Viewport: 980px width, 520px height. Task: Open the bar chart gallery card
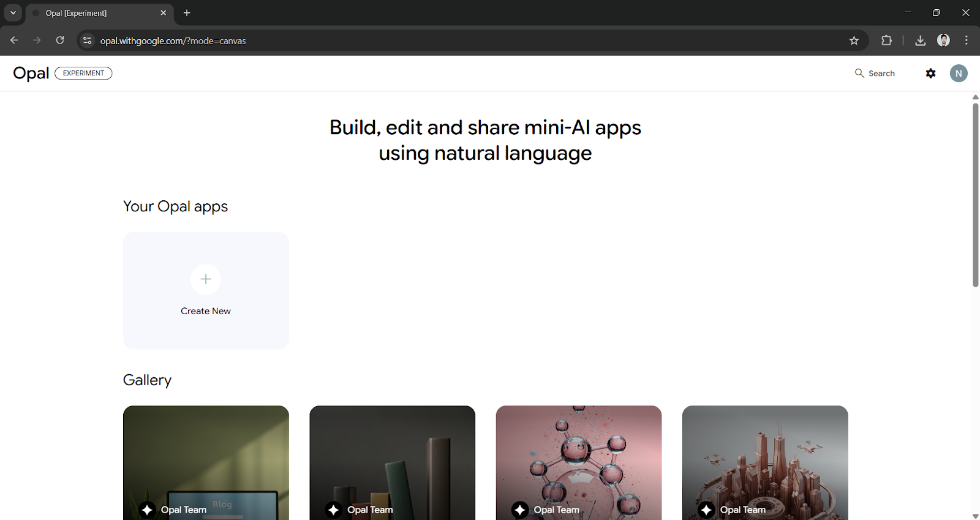point(392,462)
